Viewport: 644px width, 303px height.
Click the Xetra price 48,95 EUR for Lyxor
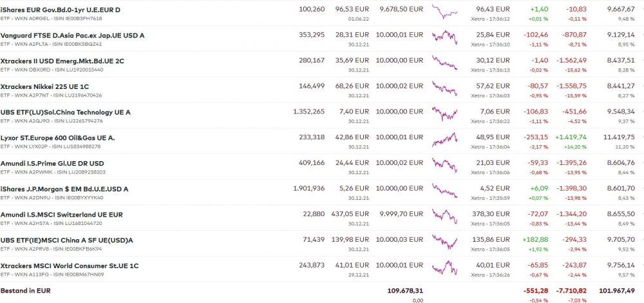(493, 137)
